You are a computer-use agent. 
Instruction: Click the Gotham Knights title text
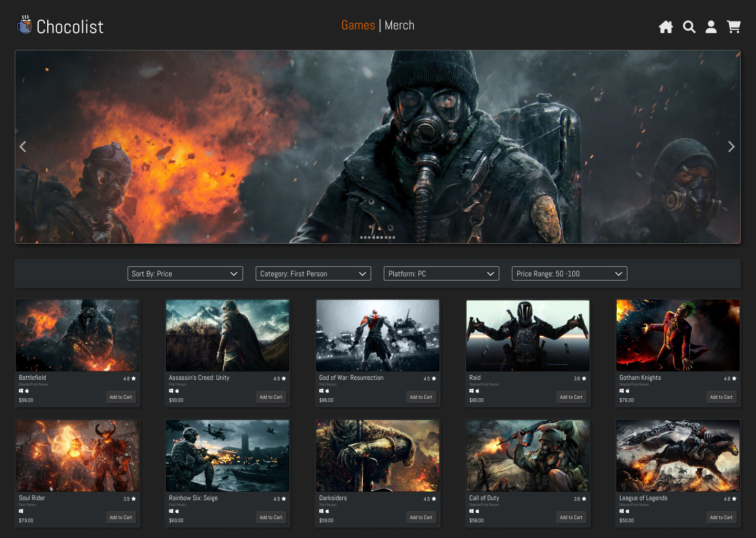coord(640,378)
